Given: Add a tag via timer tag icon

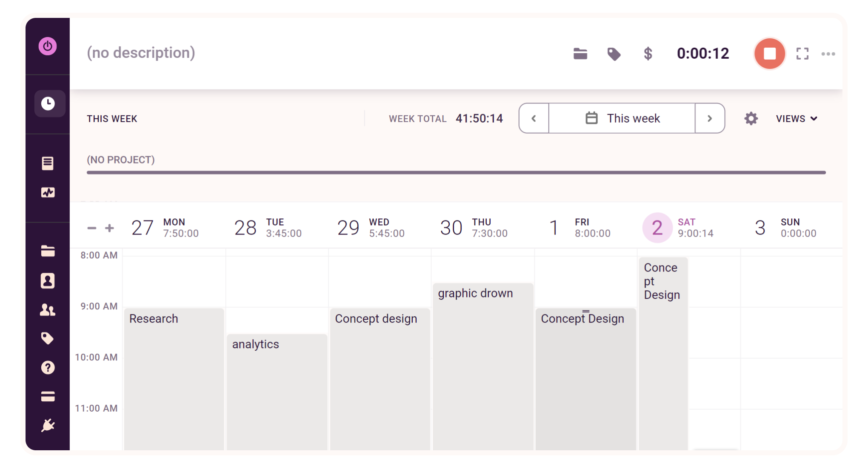Looking at the screenshot, I should (614, 54).
